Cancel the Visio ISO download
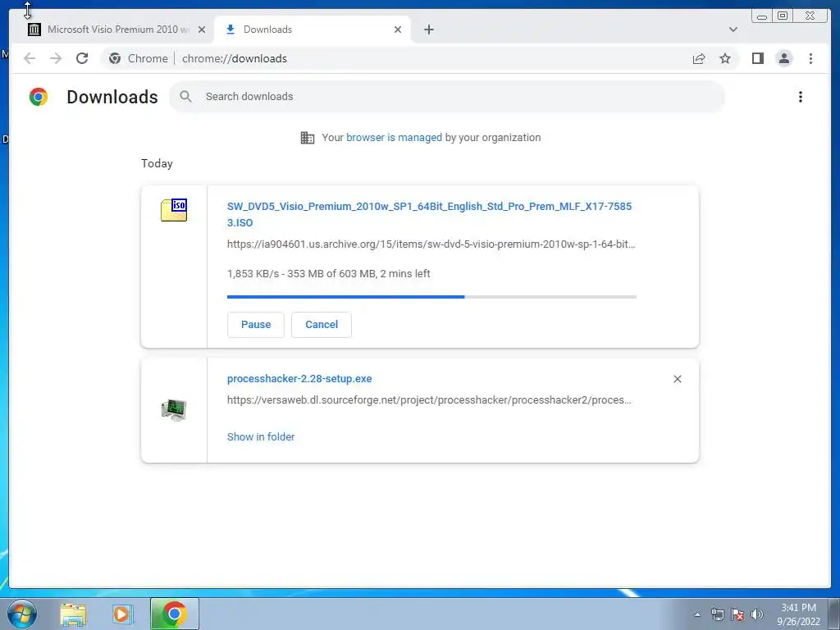This screenshot has width=840, height=630. tap(322, 325)
